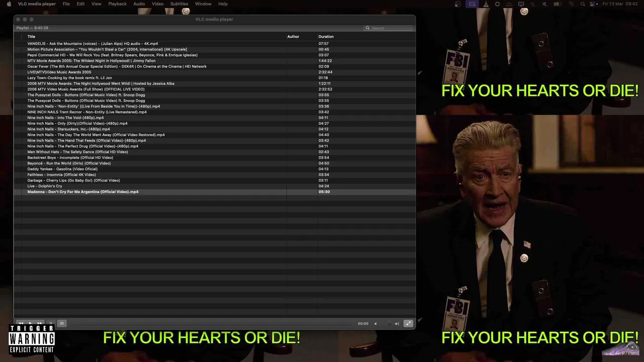
Task: Open the Audio menu
Action: (x=139, y=4)
